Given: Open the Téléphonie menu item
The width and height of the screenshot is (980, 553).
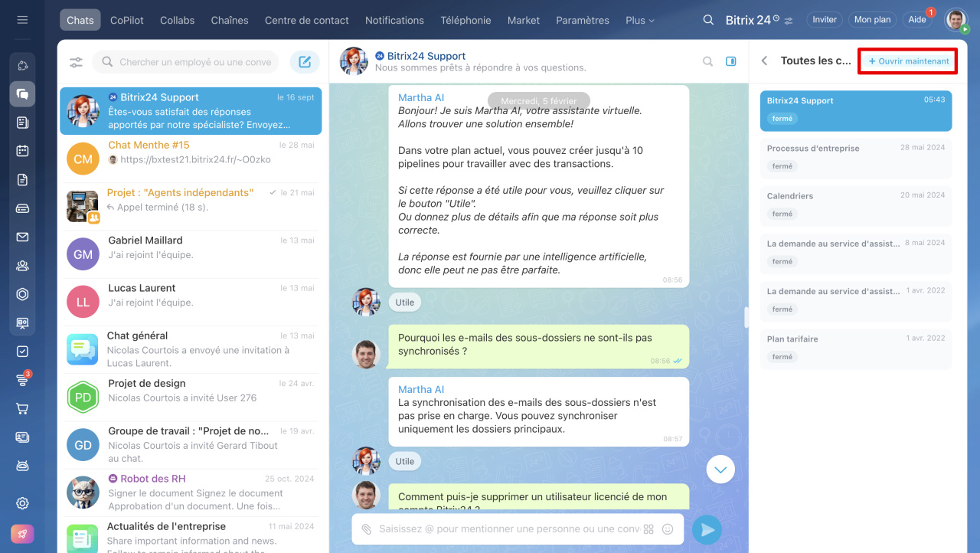Looking at the screenshot, I should [x=465, y=20].
